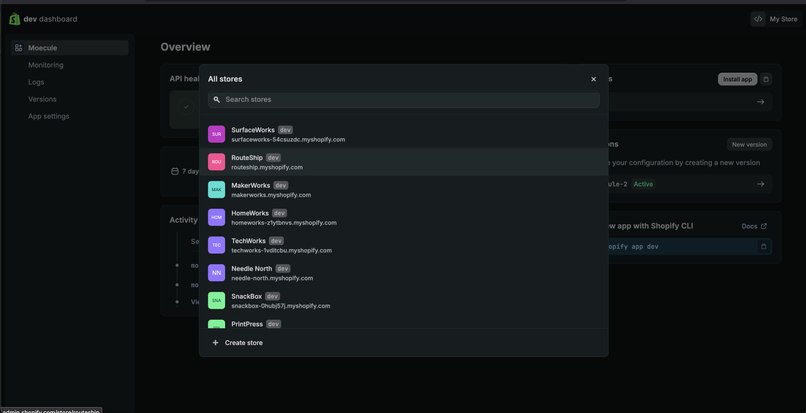Click the 7 days calendar filter
This screenshot has width=806, height=413.
point(185,171)
